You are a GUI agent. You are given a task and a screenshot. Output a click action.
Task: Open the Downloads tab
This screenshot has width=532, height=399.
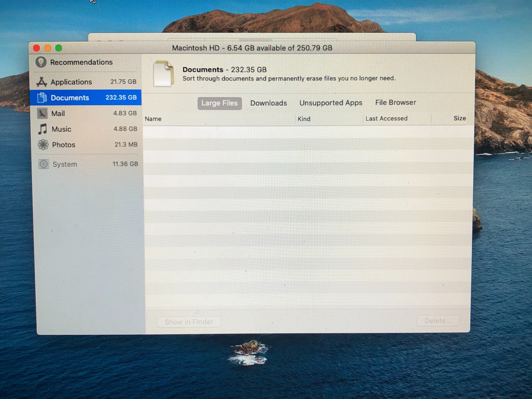(x=268, y=103)
